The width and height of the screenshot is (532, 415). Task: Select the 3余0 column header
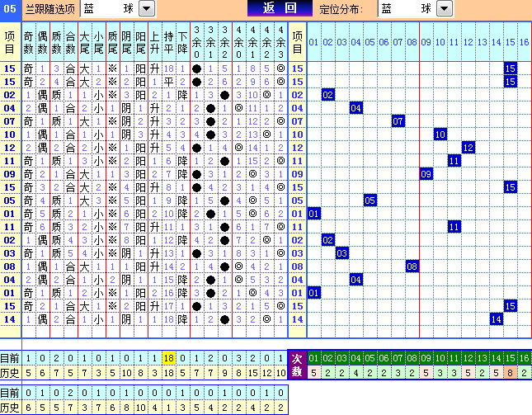pos(197,42)
